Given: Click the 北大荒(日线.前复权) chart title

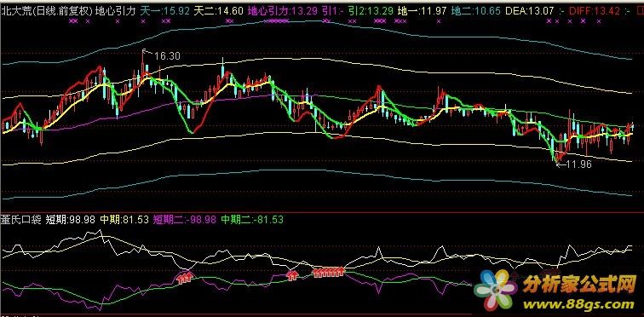Looking at the screenshot, I should click(47, 11).
